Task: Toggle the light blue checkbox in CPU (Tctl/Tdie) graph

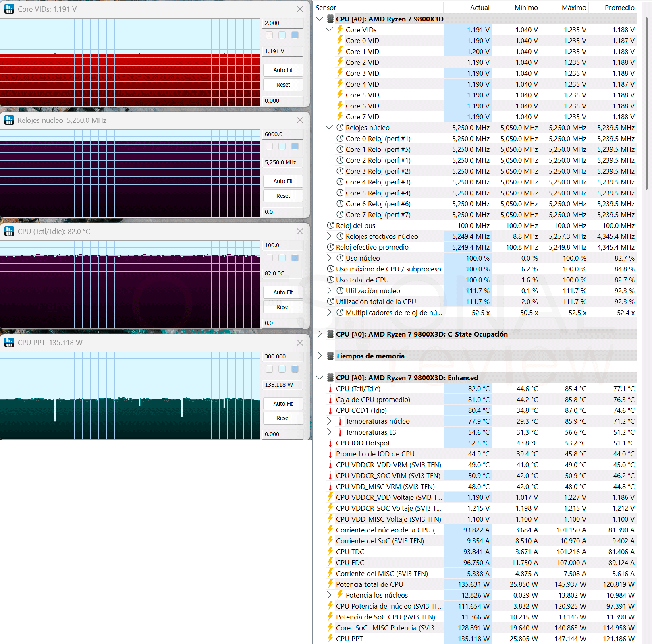Action: 282,258
